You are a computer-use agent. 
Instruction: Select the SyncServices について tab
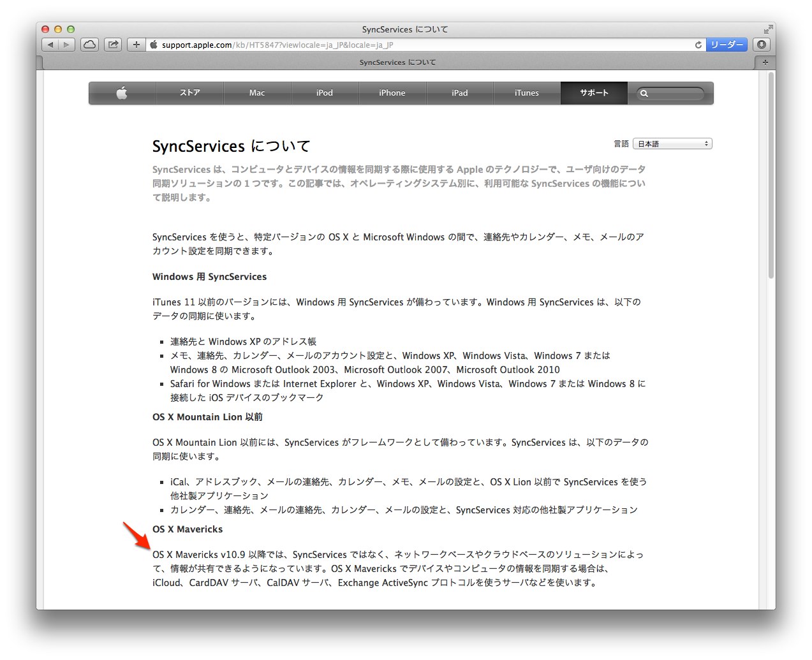(x=398, y=62)
